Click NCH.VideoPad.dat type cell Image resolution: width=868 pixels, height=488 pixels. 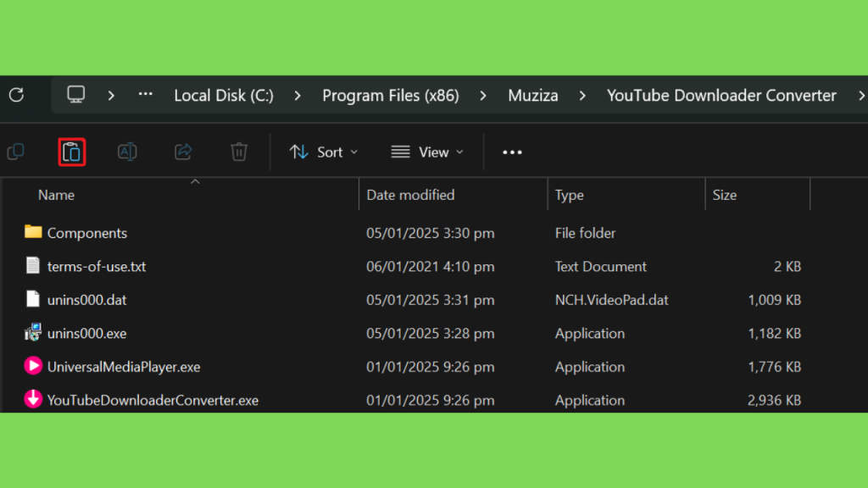point(612,300)
